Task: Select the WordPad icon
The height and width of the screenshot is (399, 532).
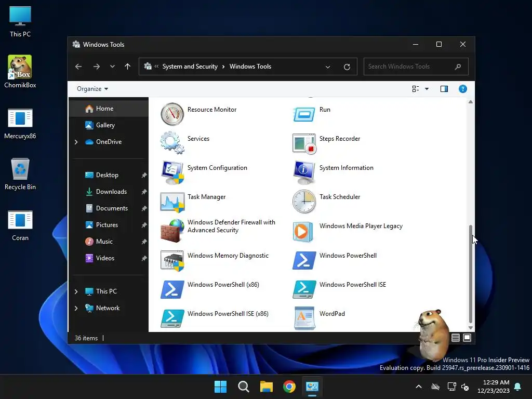Action: (x=304, y=318)
